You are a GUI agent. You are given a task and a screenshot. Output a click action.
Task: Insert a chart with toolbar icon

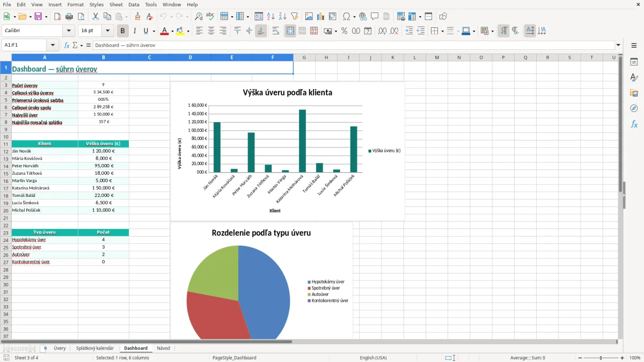(321, 17)
